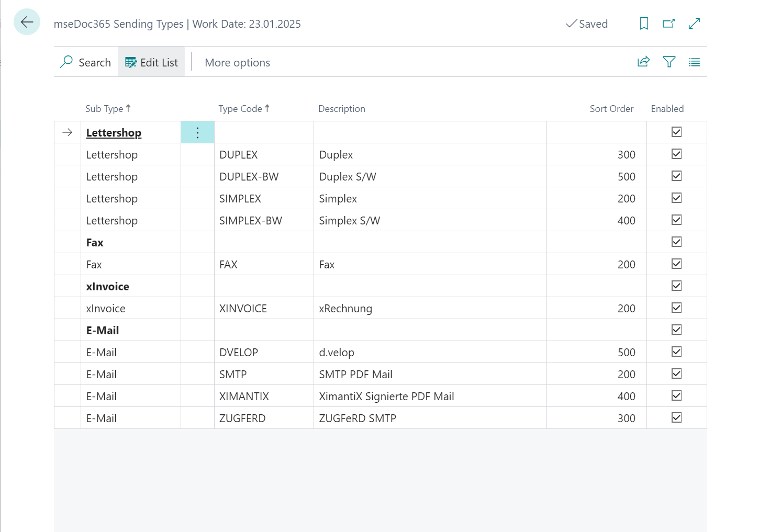Click the back arrow button

point(27,22)
